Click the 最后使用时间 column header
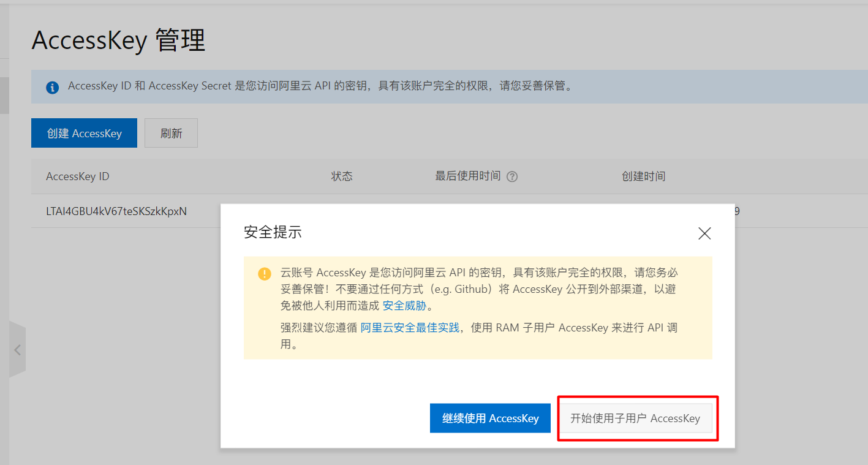Viewport: 868px width, 465px height. (468, 176)
